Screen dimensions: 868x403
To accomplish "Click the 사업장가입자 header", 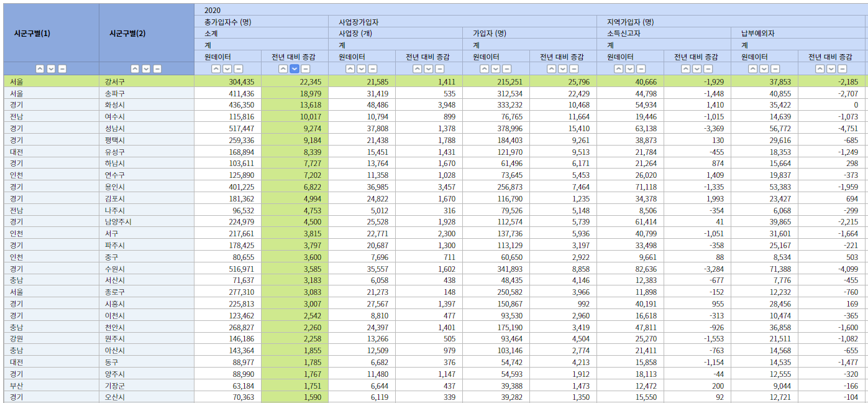I will coord(463,22).
